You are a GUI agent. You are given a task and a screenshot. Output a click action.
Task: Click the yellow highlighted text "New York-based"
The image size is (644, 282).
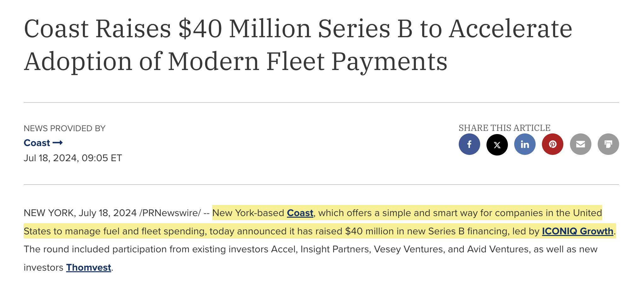point(248,213)
